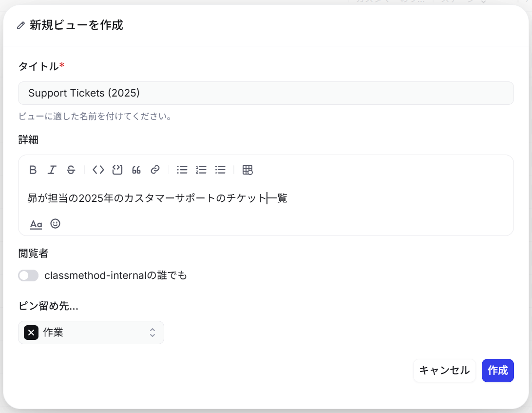Image resolution: width=532 pixels, height=413 pixels.
Task: Open the ピン留め先 dropdown
Action: tap(152, 333)
